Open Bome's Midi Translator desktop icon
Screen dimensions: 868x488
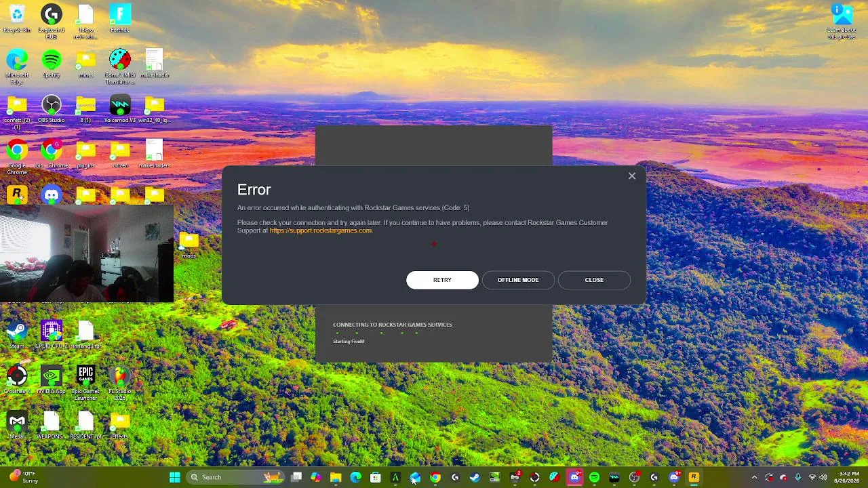[120, 66]
